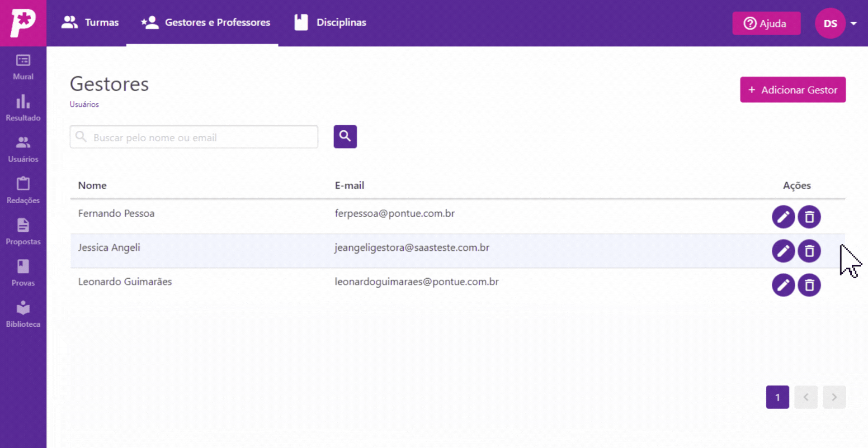The width and height of the screenshot is (868, 448).
Task: Open the DS user avatar
Action: pyautogui.click(x=830, y=24)
